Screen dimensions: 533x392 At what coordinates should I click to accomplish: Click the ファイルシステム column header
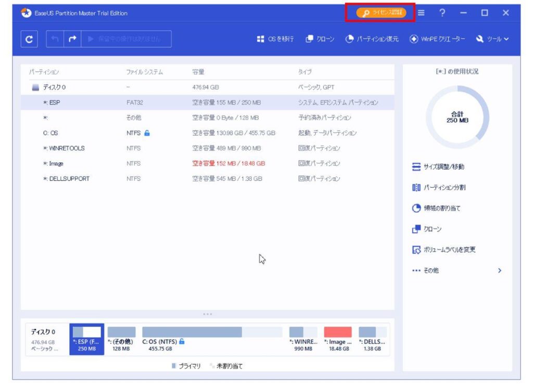pos(145,72)
